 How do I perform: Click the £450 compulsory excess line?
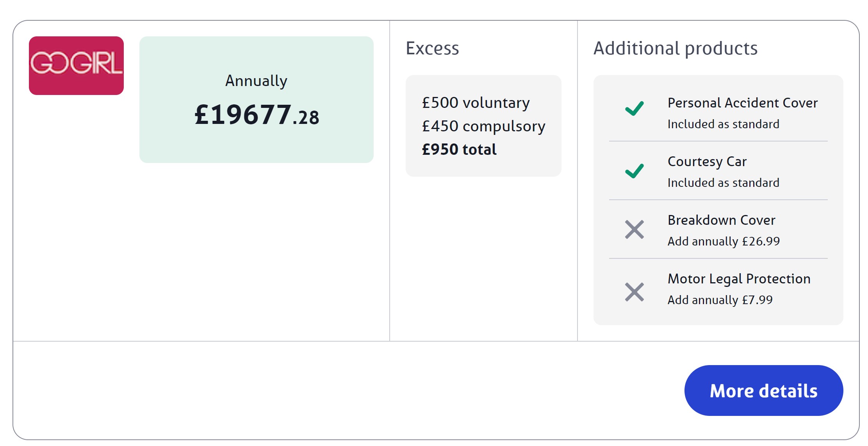click(x=483, y=126)
